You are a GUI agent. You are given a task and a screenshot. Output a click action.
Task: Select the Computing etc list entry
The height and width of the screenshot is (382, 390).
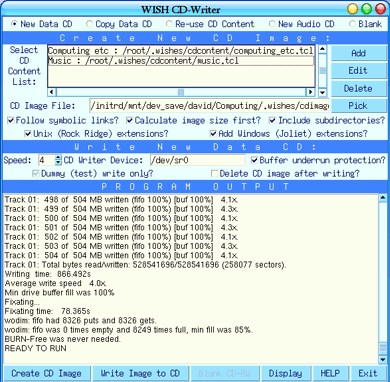[181, 51]
